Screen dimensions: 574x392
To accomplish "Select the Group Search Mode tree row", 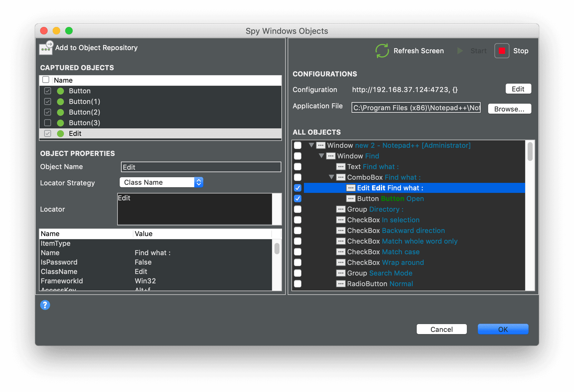I will click(x=414, y=273).
